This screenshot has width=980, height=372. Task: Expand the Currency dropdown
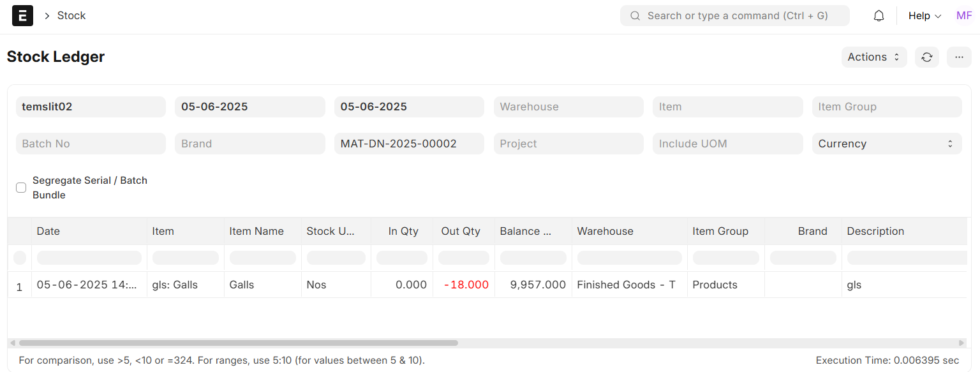pos(886,144)
